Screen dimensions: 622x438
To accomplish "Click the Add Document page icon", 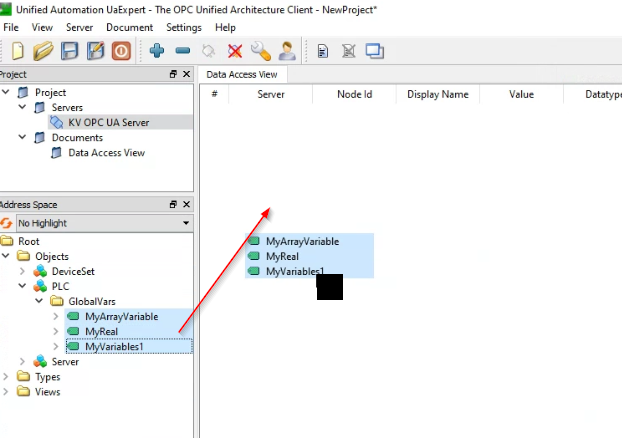I will tap(323, 51).
